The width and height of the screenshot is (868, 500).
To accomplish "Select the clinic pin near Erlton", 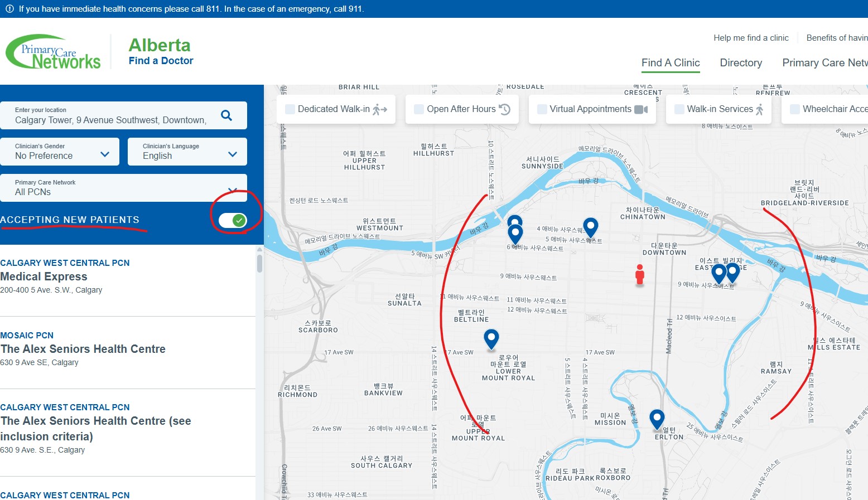I will click(657, 418).
